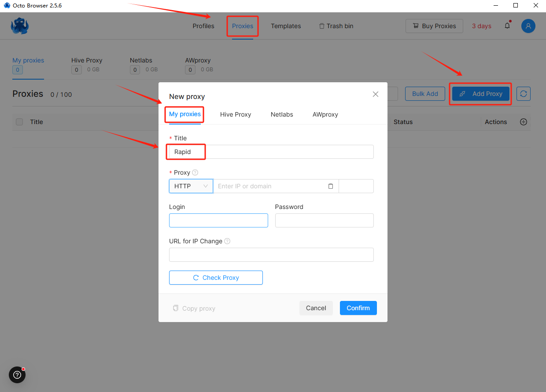Click the add column plus icon
The height and width of the screenshot is (392, 546).
[x=524, y=122]
